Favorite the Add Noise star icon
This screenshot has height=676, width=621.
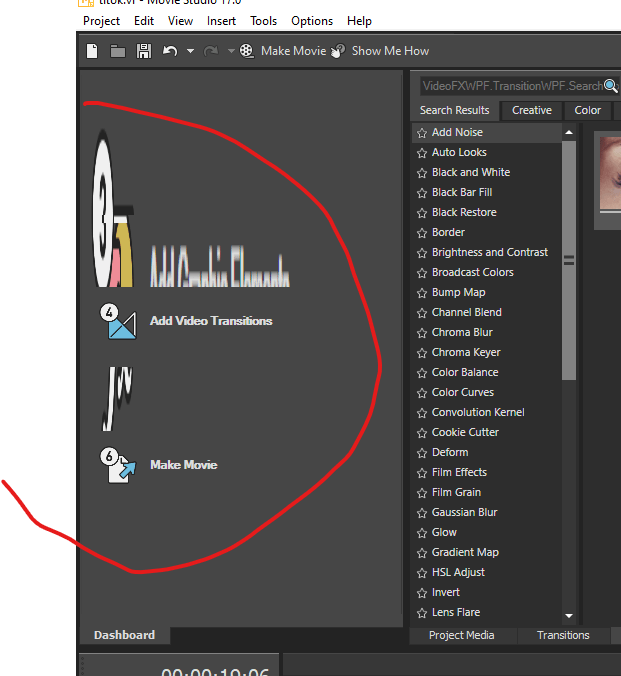click(x=422, y=133)
